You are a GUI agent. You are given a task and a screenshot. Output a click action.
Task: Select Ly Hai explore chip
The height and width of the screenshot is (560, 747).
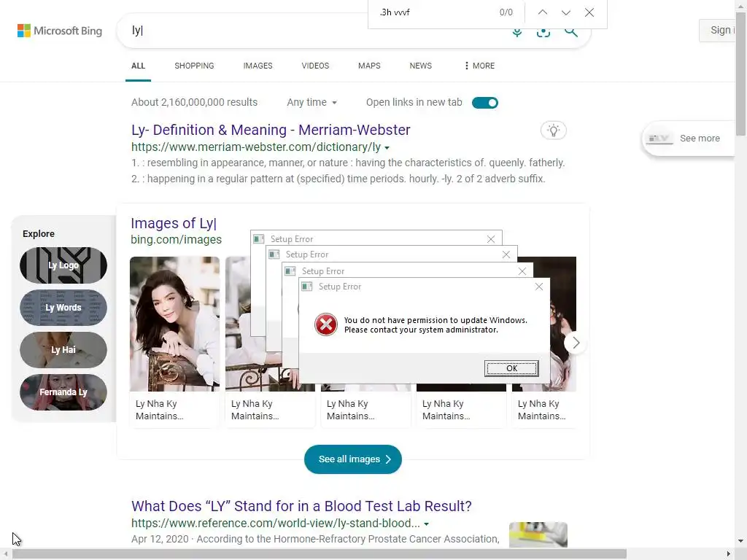click(63, 349)
